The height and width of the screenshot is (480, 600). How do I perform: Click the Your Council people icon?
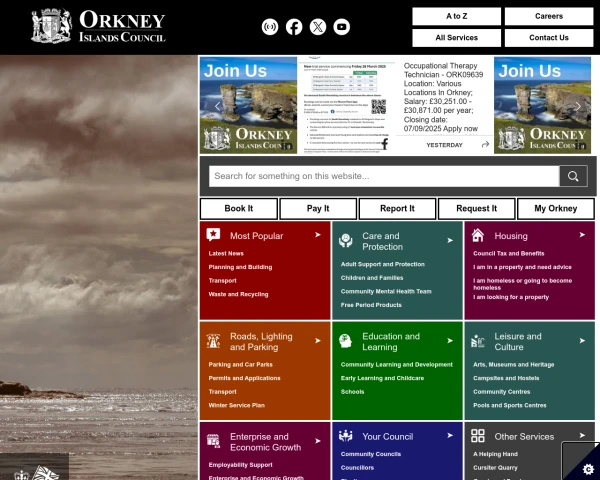[346, 436]
